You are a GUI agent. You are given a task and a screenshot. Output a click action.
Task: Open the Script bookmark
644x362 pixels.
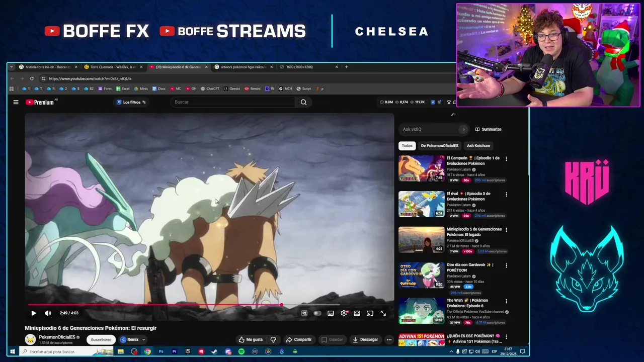tap(304, 88)
